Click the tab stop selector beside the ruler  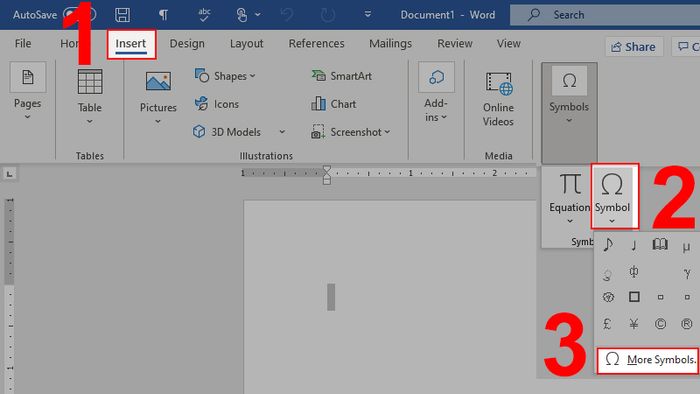[x=9, y=174]
